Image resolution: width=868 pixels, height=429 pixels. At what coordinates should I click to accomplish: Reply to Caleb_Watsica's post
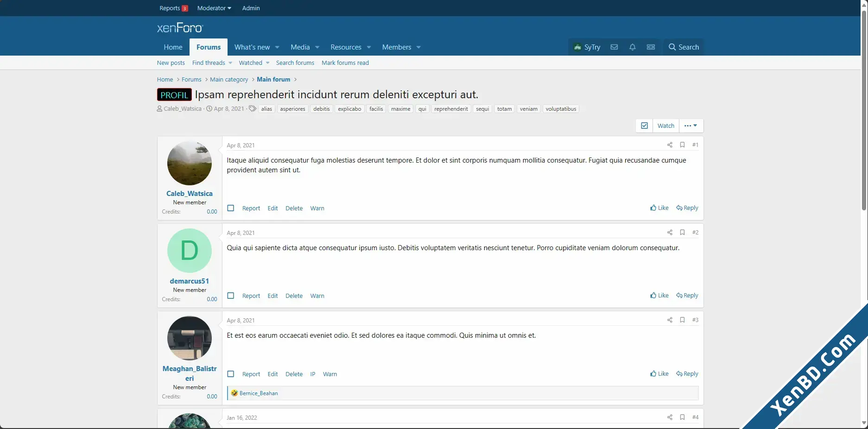click(687, 208)
